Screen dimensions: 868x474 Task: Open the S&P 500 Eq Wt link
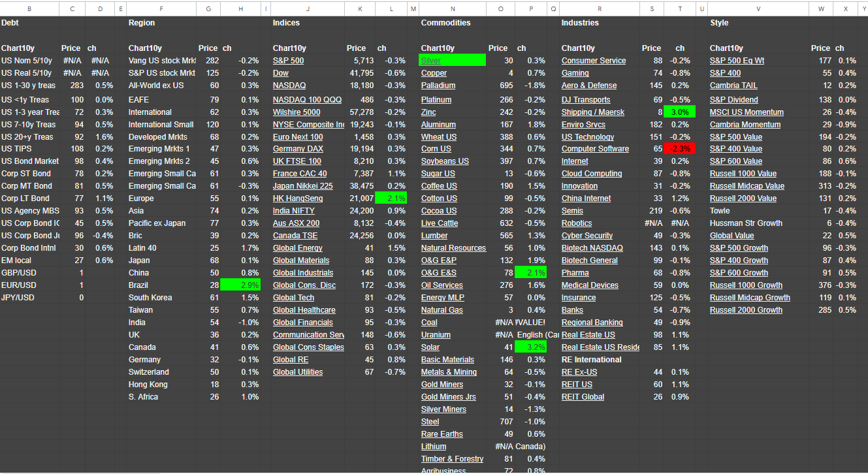point(737,61)
